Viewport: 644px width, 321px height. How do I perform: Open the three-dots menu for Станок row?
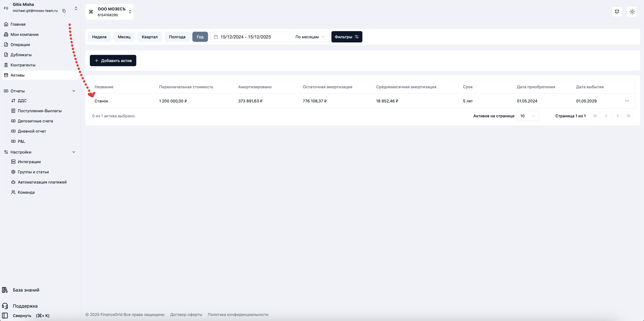627,101
